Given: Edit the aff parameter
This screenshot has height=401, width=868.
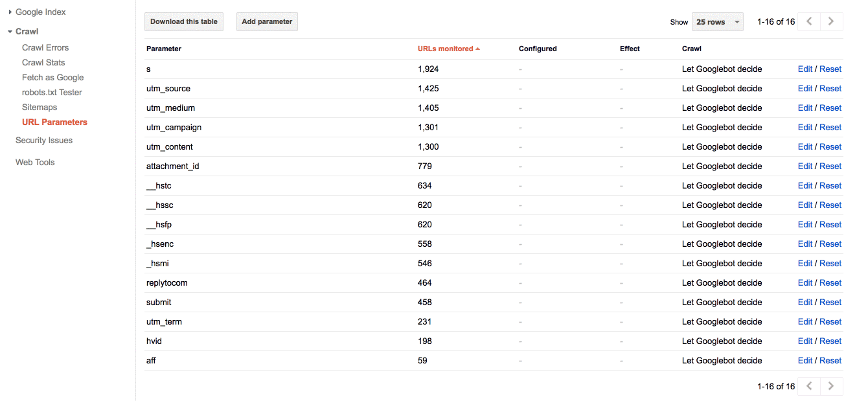Looking at the screenshot, I should click(x=805, y=360).
